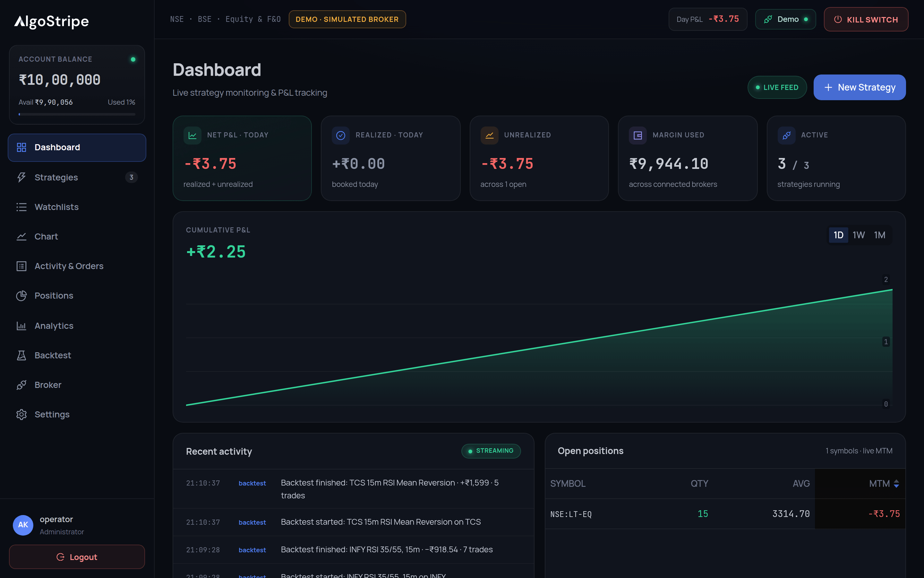Screen dimensions: 924x578
Task: Click the Net P&L Today chart icon
Action: click(x=193, y=135)
